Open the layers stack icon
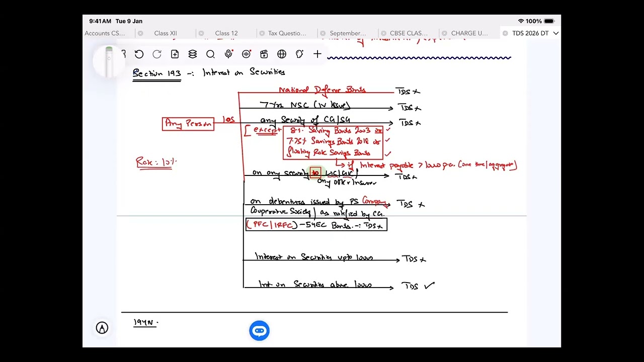 coord(193,54)
